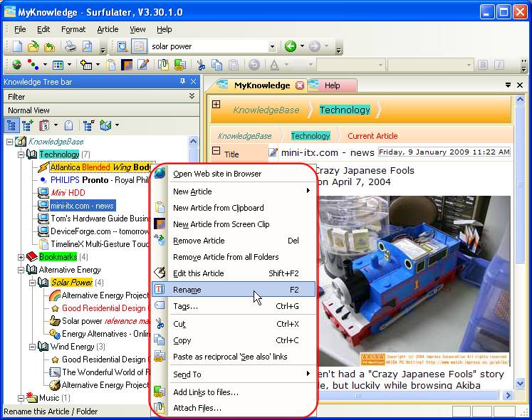Close the MyKnowledge tab with red X
Screen dimensions: 532x420
click(300, 85)
